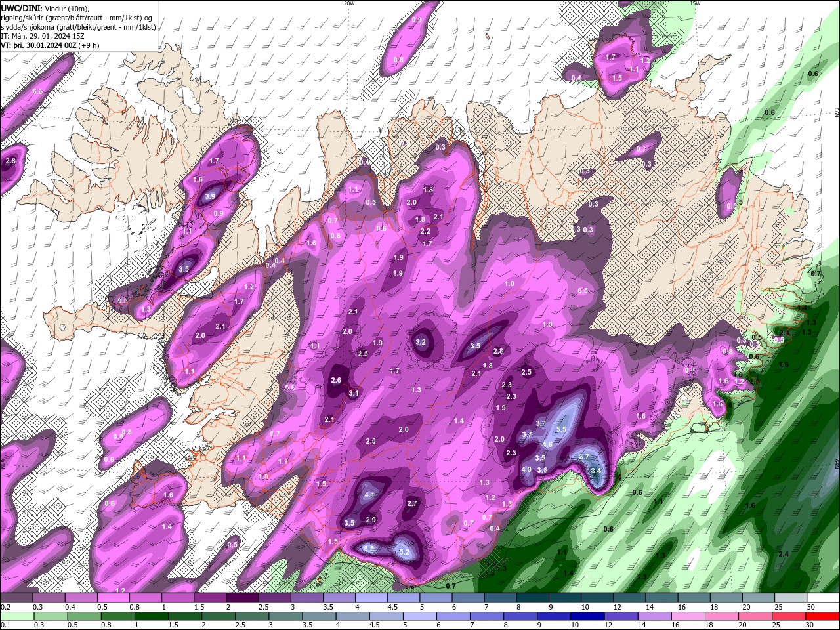Click the top-row white swatch starting at 30
This screenshot has height=630, width=840.
point(824,598)
